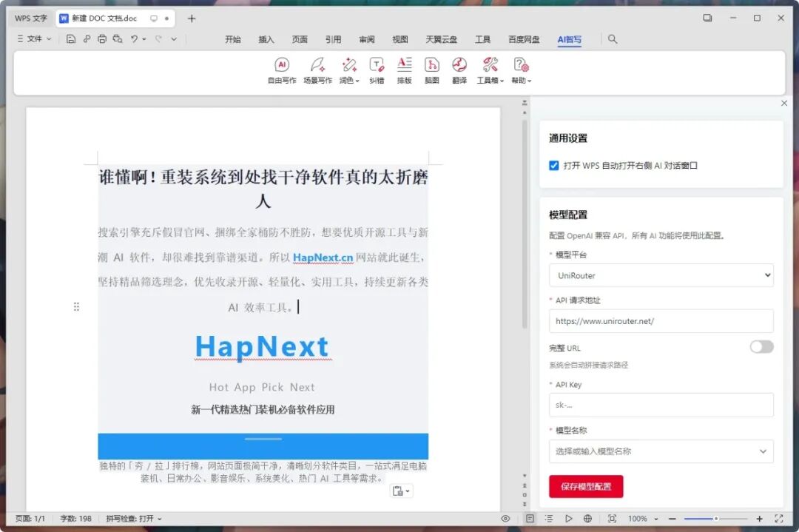Open print preview icon

[118, 38]
